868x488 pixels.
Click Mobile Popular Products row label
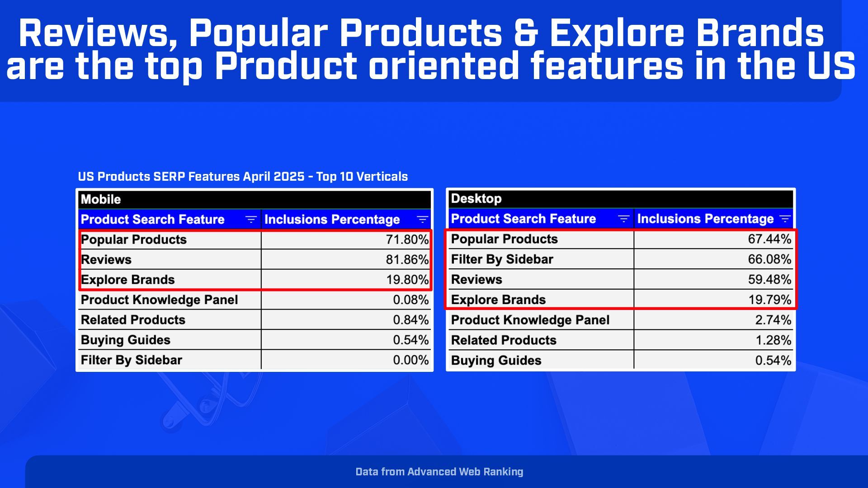click(134, 239)
